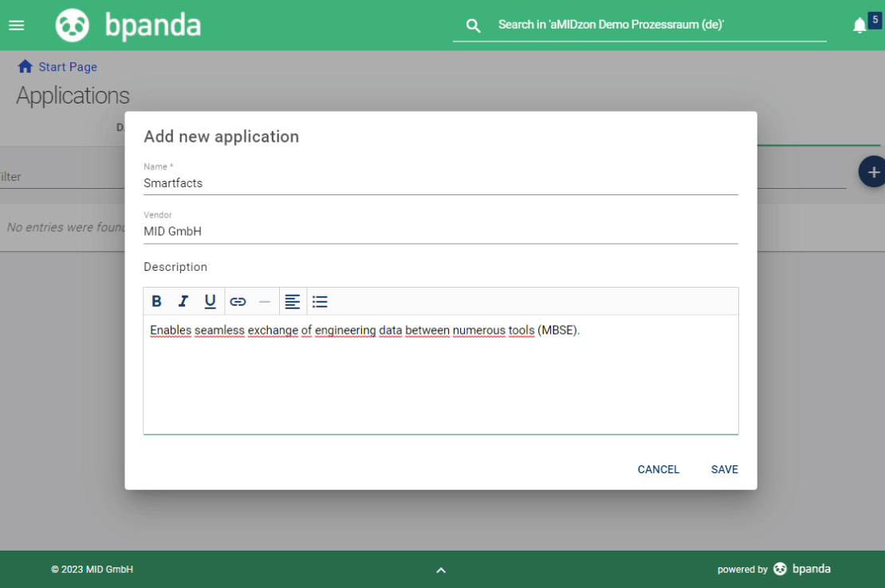Screen dimensions: 885x588
Task: Click the 'Add new application' dialog title
Action: (222, 136)
